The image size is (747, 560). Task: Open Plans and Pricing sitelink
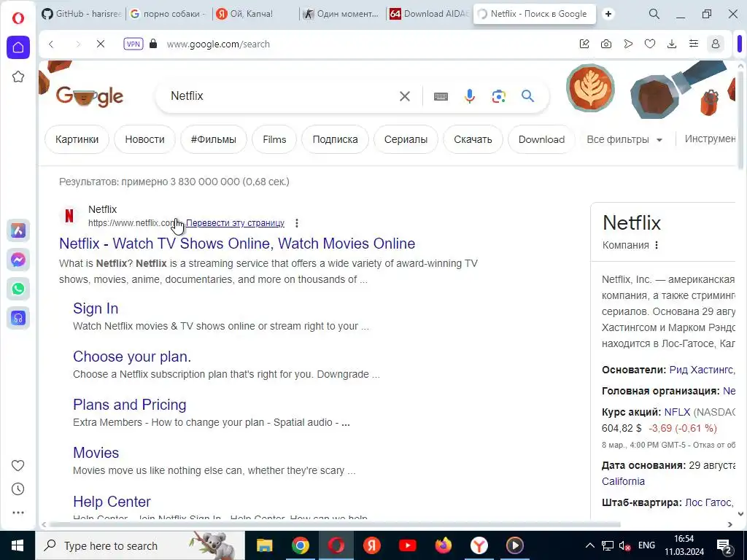tap(130, 405)
